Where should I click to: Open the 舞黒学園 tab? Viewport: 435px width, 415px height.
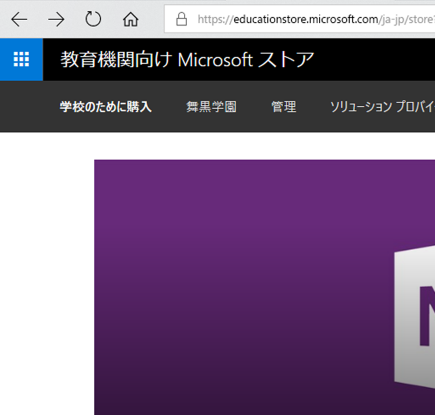(x=211, y=107)
